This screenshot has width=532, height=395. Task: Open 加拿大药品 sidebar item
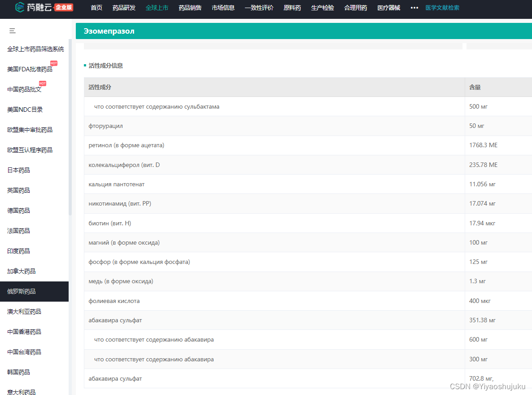click(x=22, y=271)
